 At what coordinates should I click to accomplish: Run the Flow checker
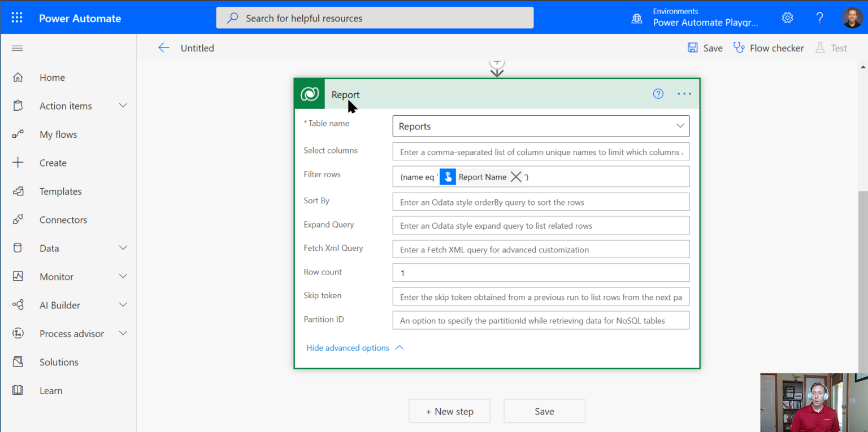coord(768,48)
